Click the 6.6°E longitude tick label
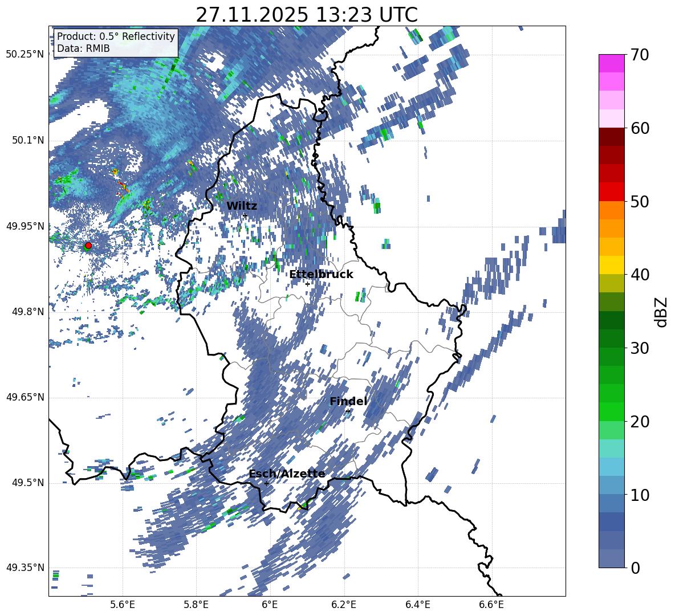 tap(491, 605)
